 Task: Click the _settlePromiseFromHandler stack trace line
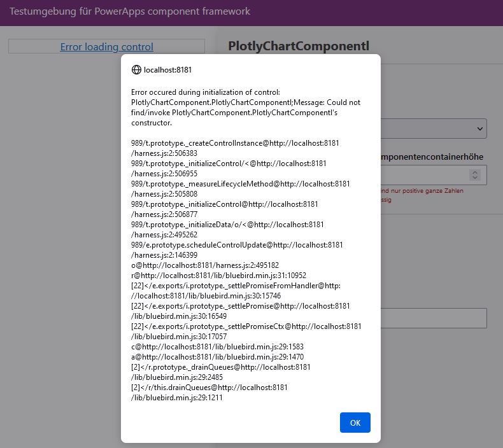point(236,291)
